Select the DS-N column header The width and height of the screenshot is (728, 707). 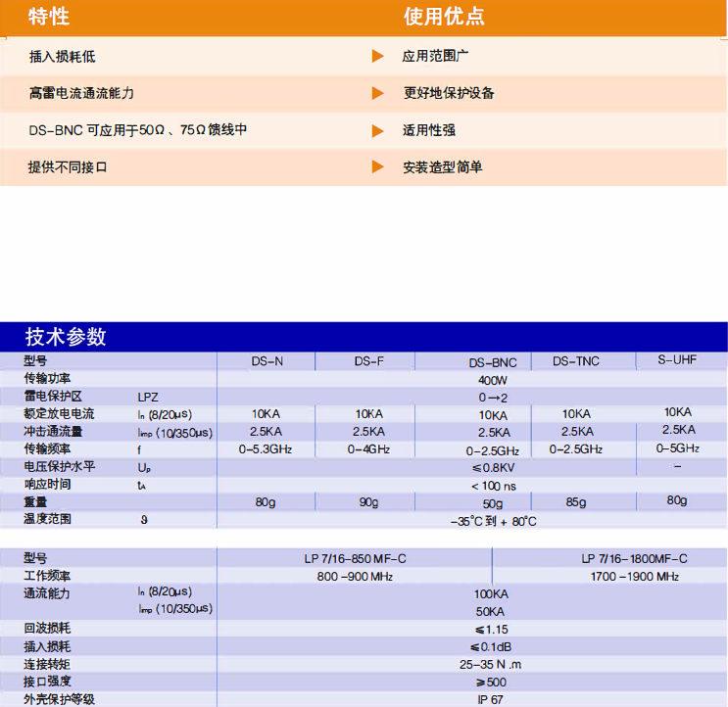coord(267,361)
